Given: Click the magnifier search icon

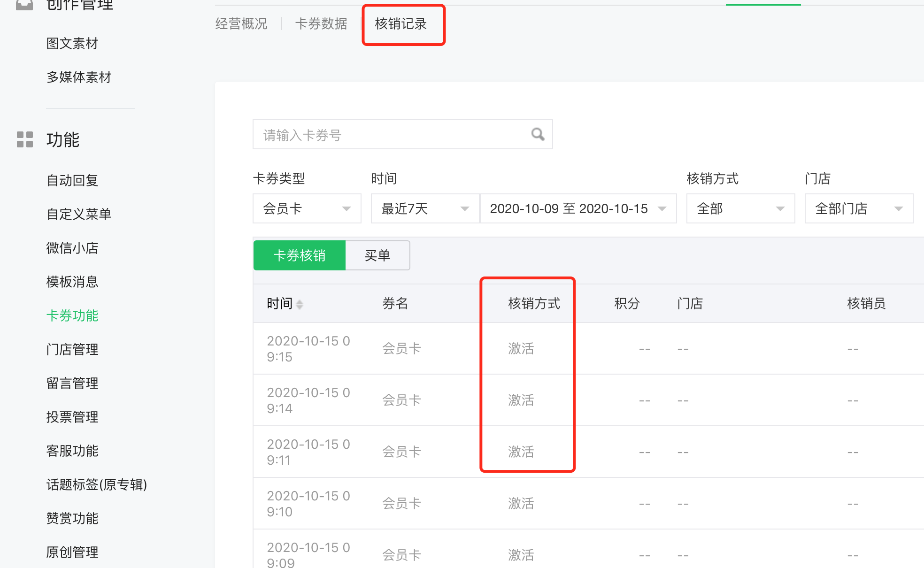Looking at the screenshot, I should pyautogui.click(x=538, y=135).
